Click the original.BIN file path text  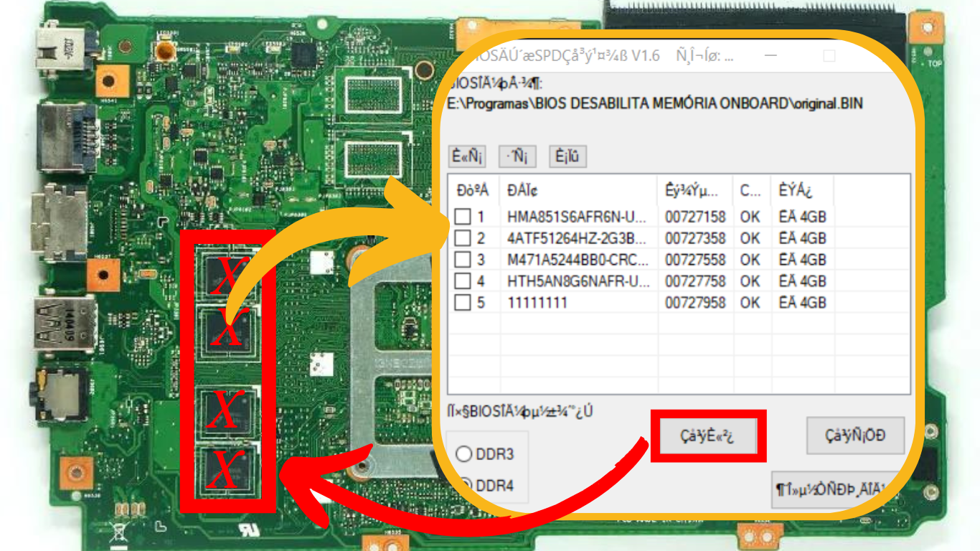[653, 103]
